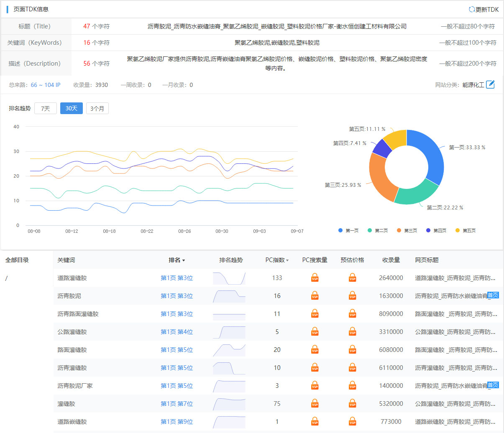The height and width of the screenshot is (433, 504).
Task: Open VIP lock for 公路灌缝胶 PC搜索量
Action: point(315,331)
